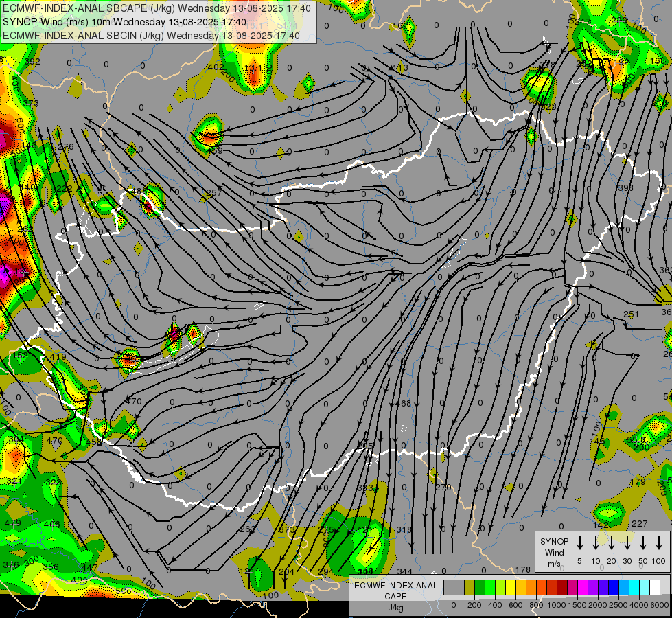Click the map value 356
Viewport: 672px width, 618px height.
coord(51,566)
